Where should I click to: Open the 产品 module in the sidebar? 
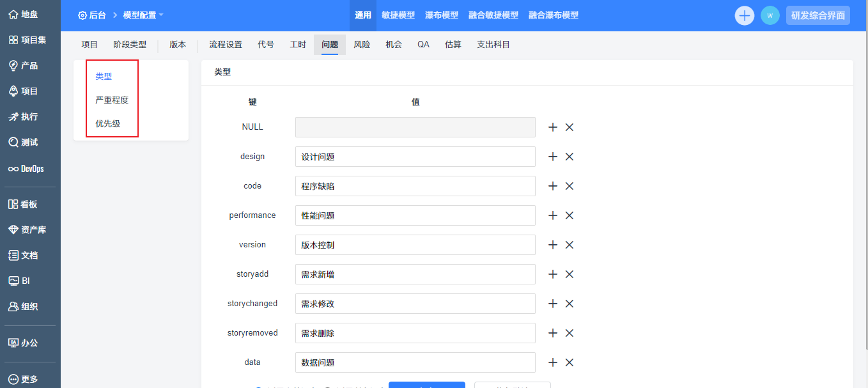[x=23, y=65]
